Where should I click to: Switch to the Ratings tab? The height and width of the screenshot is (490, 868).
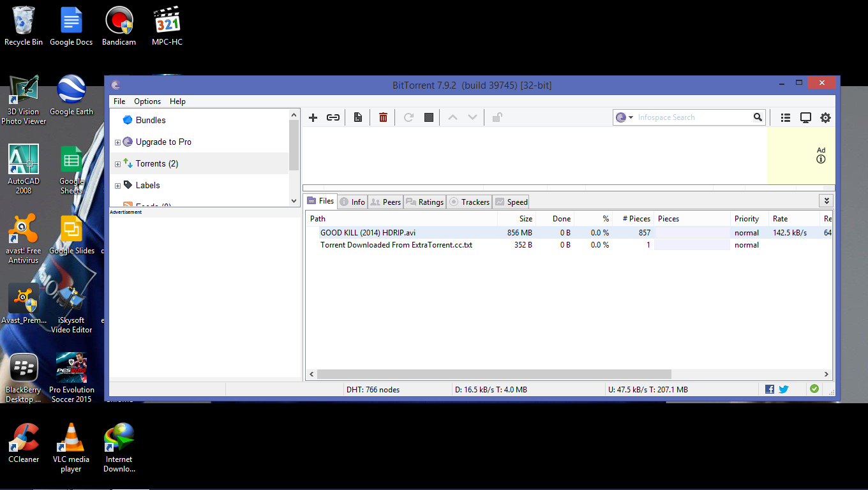point(424,202)
